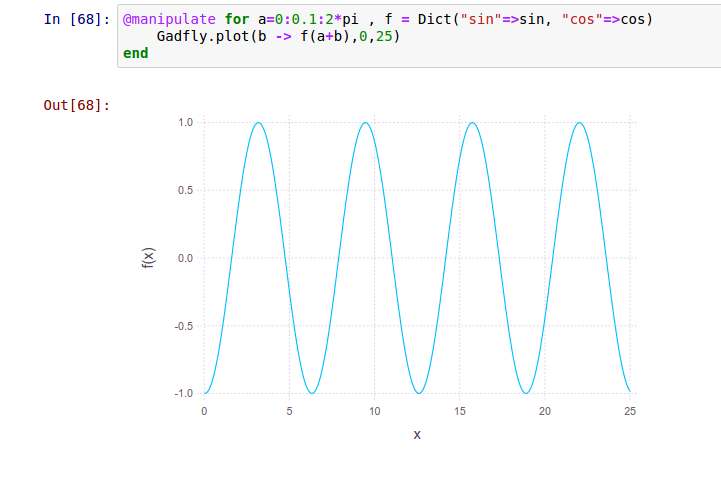Viewport: 721px width, 484px height.
Task: Click the green 'end' keyword
Action: click(135, 53)
